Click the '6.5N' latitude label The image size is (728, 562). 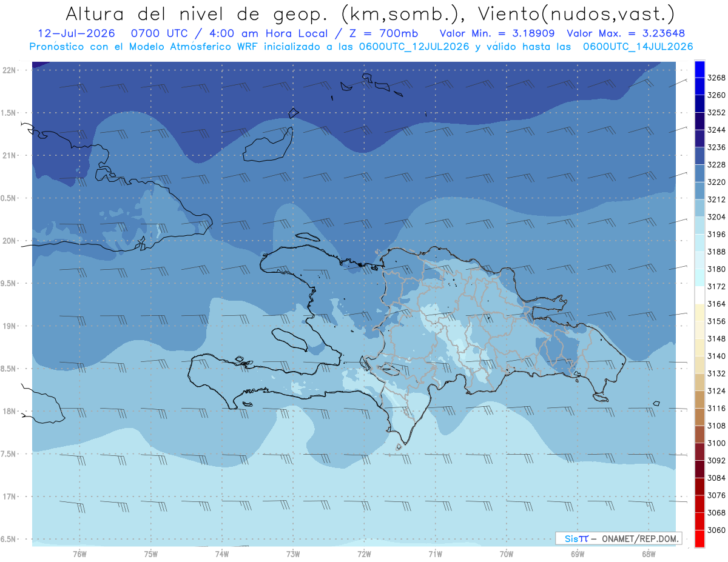click(8, 539)
